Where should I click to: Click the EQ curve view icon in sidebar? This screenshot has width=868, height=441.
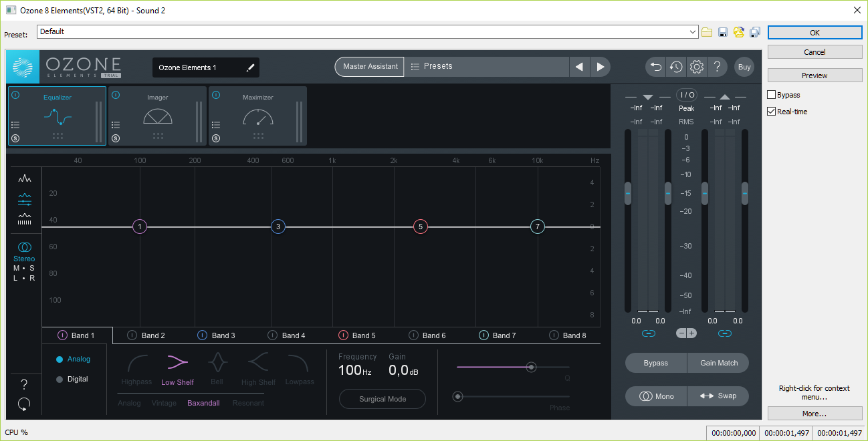(x=25, y=199)
